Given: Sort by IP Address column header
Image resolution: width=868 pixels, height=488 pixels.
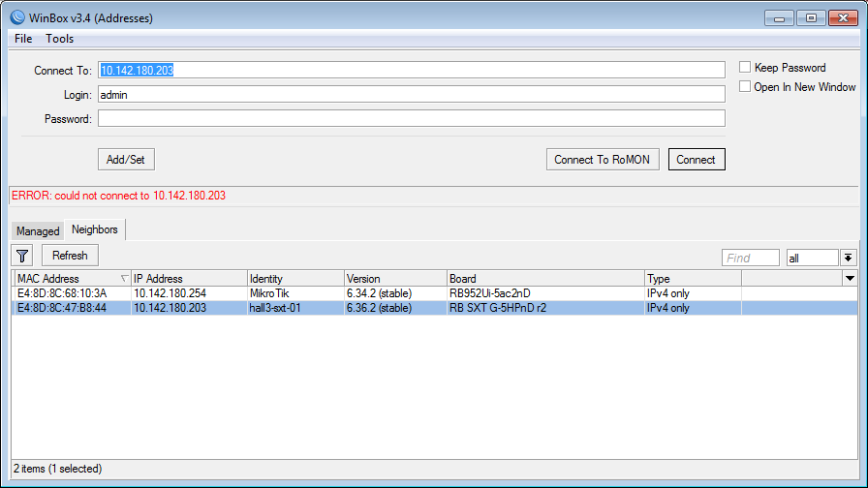Looking at the screenshot, I should point(189,278).
